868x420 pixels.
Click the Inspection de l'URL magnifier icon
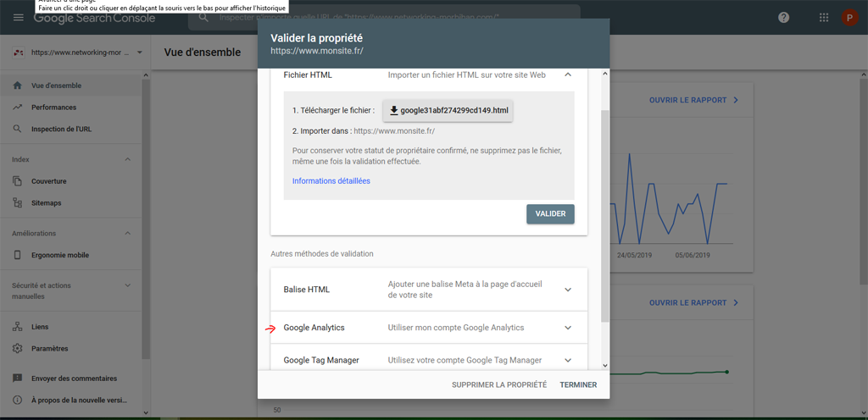coord(17,129)
